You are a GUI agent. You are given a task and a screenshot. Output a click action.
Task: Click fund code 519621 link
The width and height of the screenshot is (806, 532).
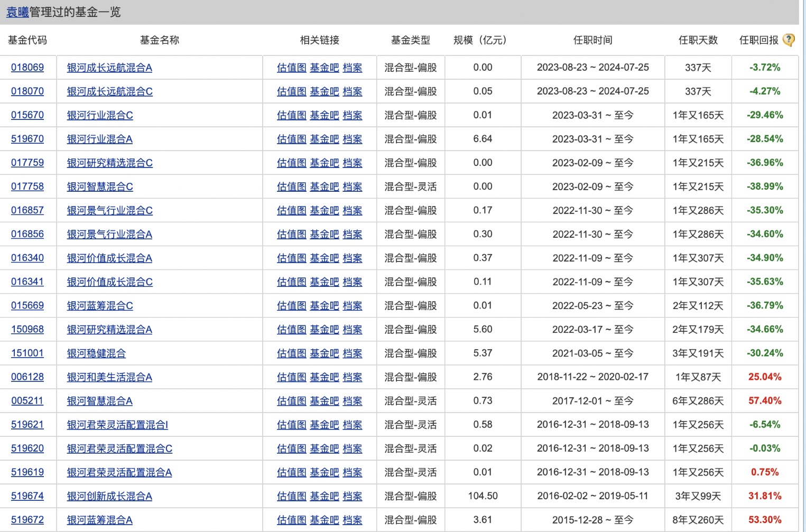pyautogui.click(x=27, y=424)
